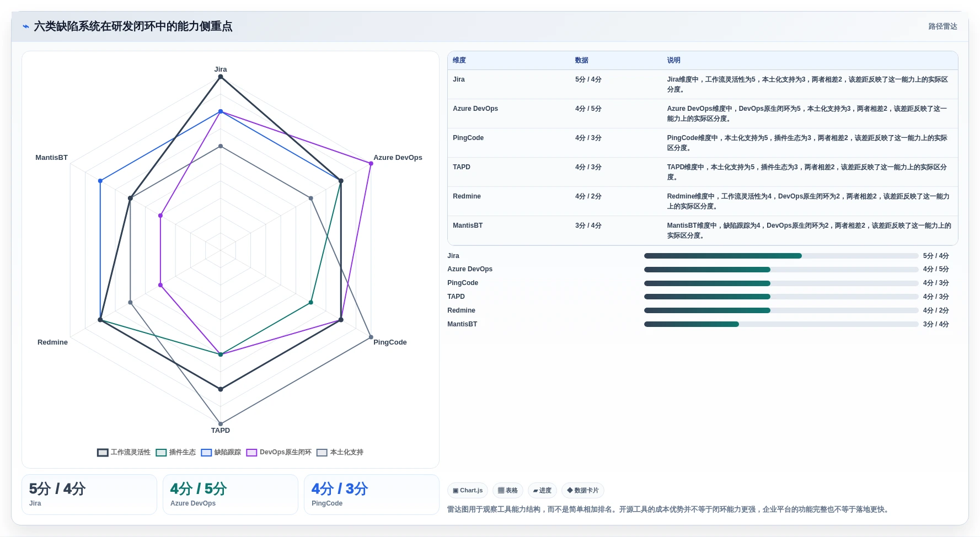Click the Jira row in the table
980x537 pixels.
coord(703,84)
